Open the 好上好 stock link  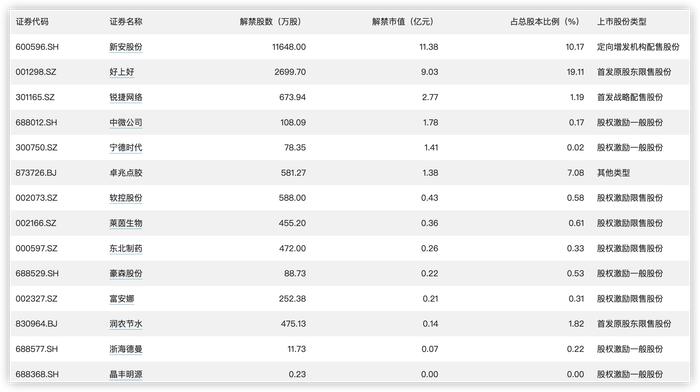[x=122, y=72]
